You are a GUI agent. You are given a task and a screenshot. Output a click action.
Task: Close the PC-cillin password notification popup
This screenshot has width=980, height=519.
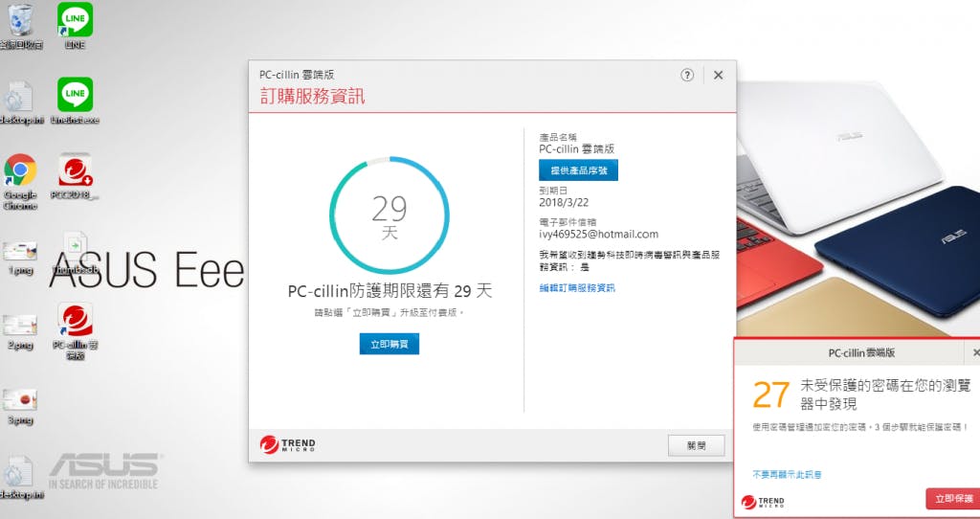(x=975, y=352)
